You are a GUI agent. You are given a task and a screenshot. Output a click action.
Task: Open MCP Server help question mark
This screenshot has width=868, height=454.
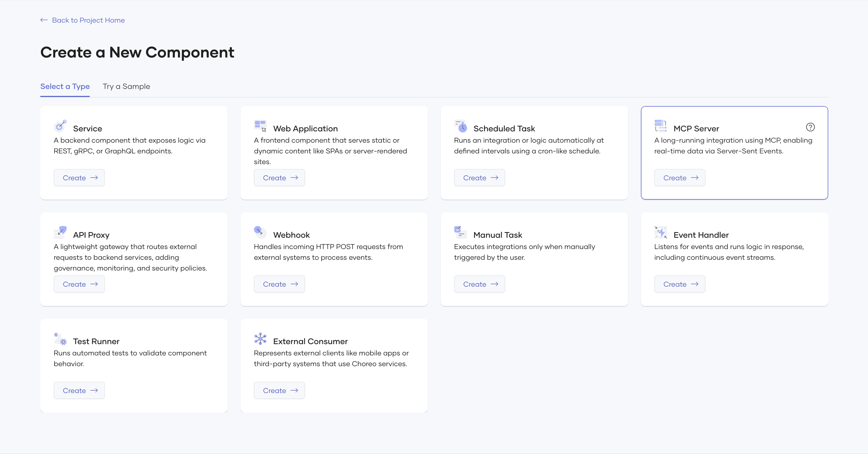click(x=810, y=127)
